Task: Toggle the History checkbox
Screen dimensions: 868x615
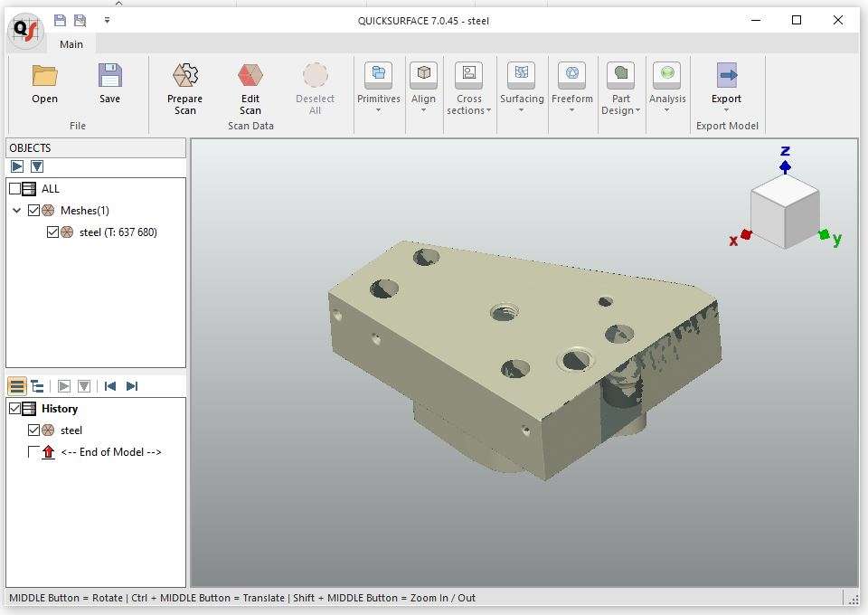Action: click(15, 409)
